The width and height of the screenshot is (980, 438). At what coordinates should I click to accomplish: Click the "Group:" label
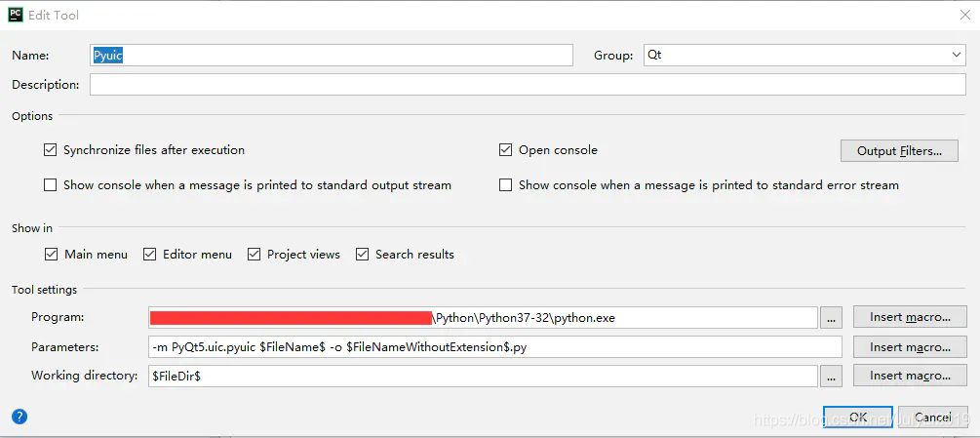click(613, 55)
